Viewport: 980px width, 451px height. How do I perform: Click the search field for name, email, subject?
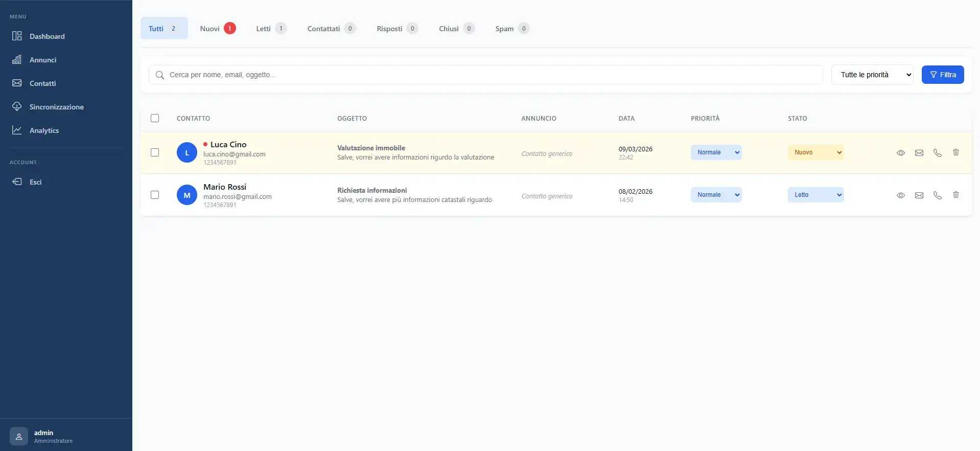click(x=485, y=75)
